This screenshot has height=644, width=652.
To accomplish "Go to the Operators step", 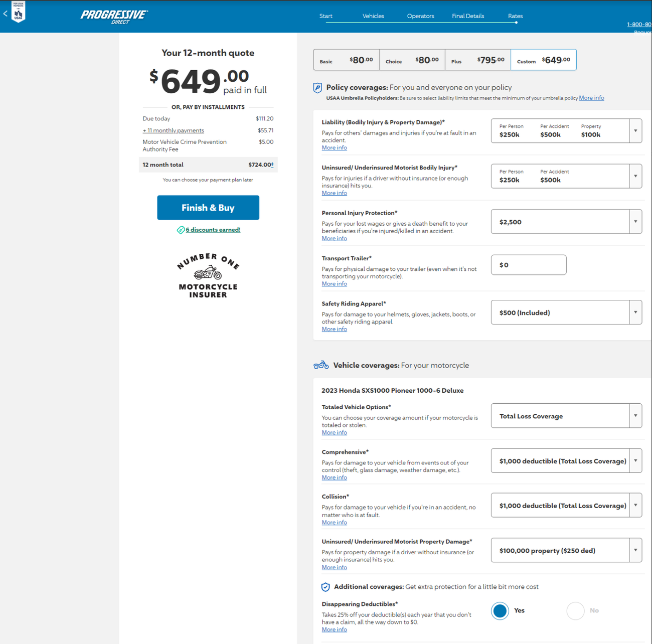I will click(x=420, y=16).
